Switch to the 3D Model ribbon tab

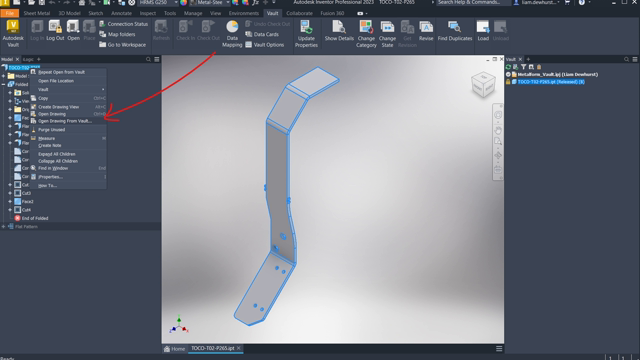coord(69,13)
